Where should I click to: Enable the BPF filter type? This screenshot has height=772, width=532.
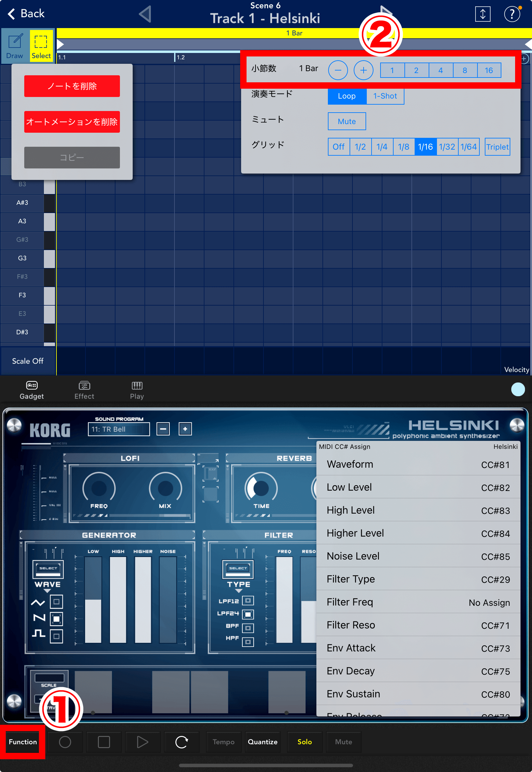(248, 628)
